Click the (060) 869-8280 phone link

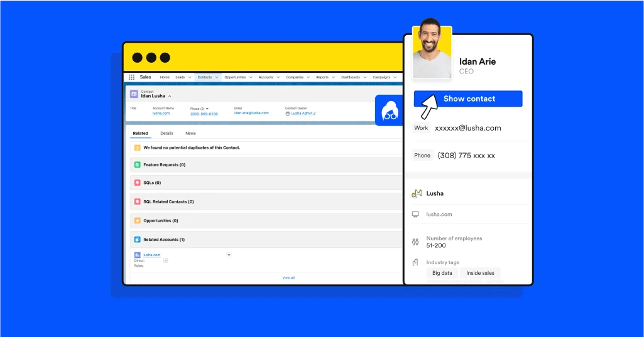pos(204,114)
